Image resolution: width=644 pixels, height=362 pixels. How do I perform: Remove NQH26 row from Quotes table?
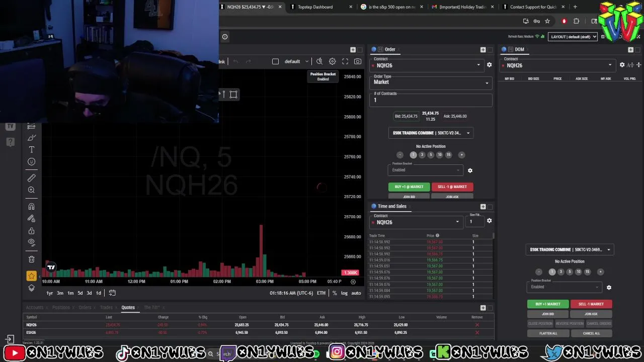click(x=477, y=325)
